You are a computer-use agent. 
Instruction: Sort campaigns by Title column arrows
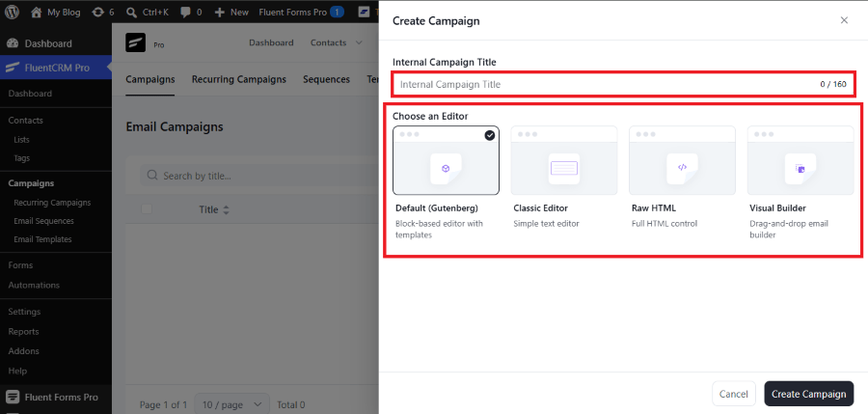click(x=226, y=210)
